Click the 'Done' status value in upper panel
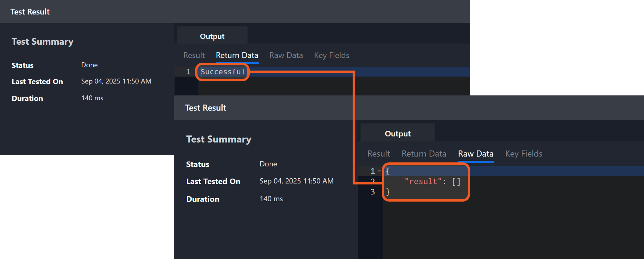Screen dimensions: 644x259 click(x=89, y=65)
